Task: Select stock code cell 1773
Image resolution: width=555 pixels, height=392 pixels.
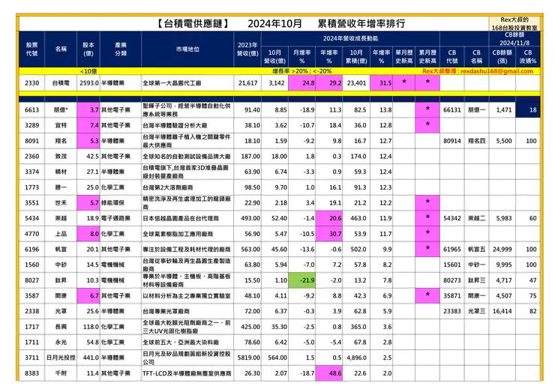Action: (31, 187)
